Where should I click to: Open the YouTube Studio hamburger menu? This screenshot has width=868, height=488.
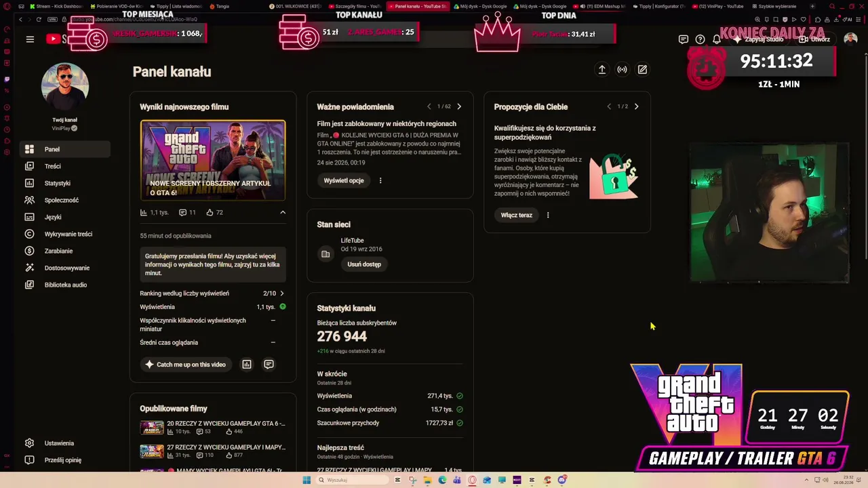pyautogui.click(x=30, y=39)
